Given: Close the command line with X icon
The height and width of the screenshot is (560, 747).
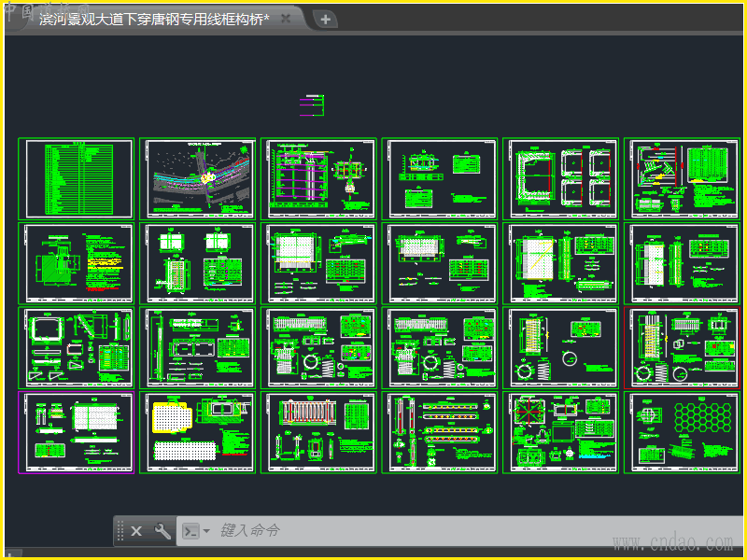Looking at the screenshot, I should (x=136, y=531).
